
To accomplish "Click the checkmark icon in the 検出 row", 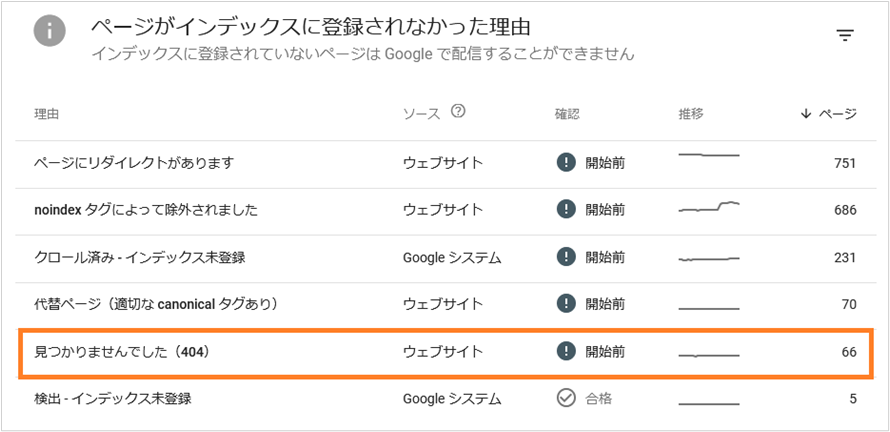I will pos(566,398).
